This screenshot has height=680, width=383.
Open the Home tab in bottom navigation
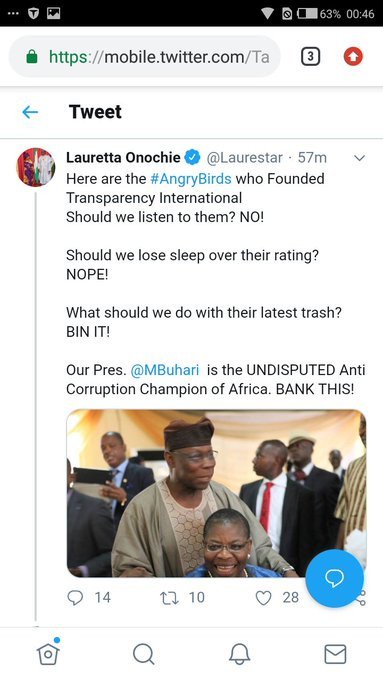[48, 653]
